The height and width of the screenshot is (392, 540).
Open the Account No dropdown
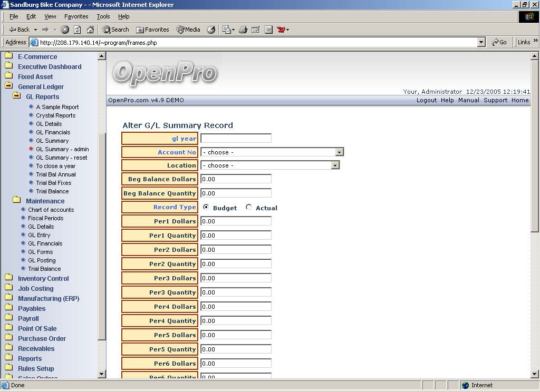coord(340,152)
